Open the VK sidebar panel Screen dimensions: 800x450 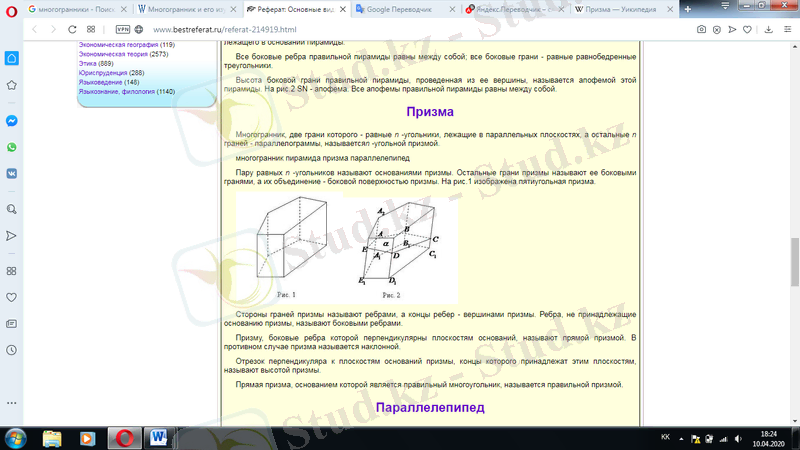click(x=11, y=173)
